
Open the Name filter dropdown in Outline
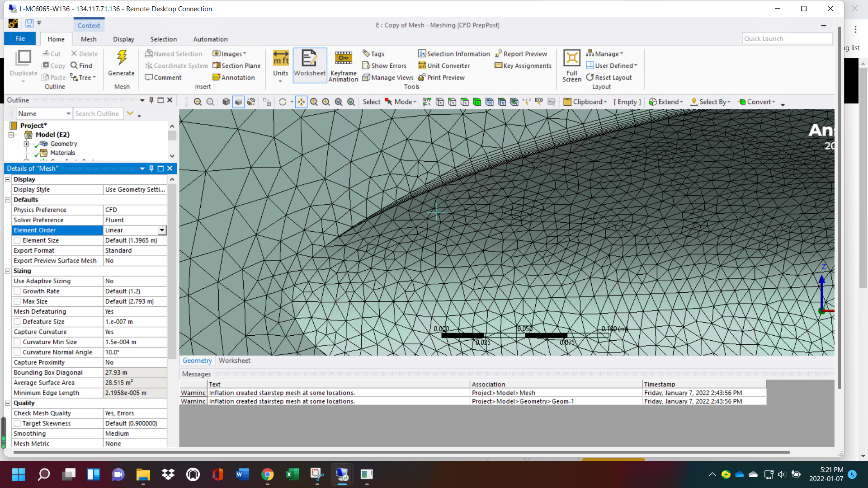(x=68, y=114)
